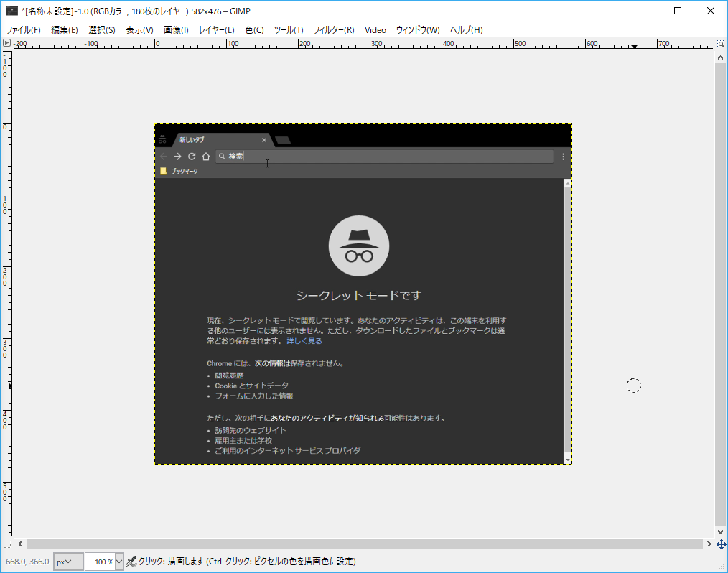Open the レイヤー(L) menu

pos(216,30)
